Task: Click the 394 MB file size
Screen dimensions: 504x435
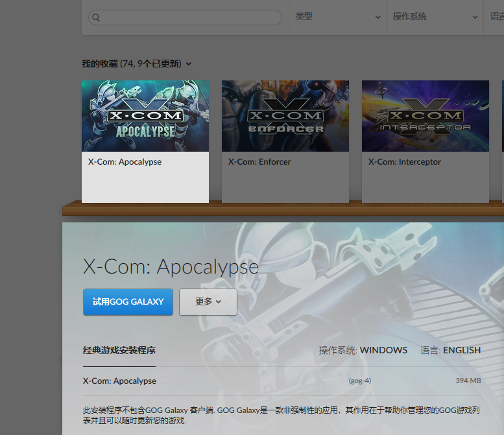Action: click(468, 381)
